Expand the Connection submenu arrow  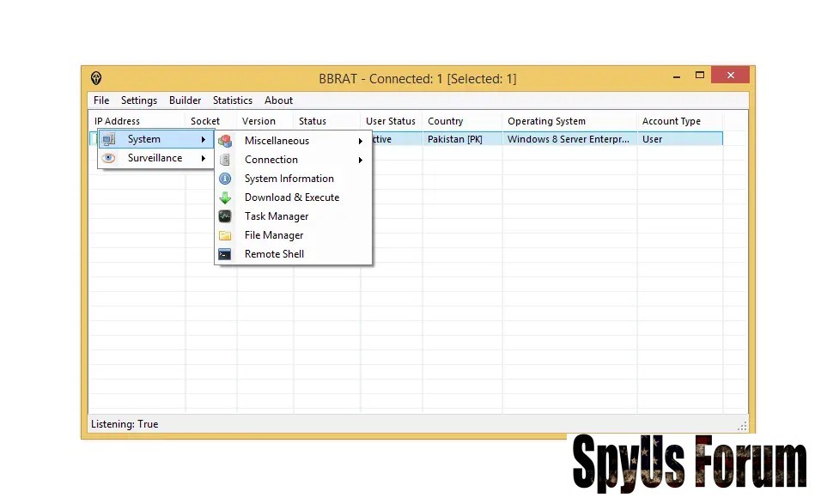361,160
